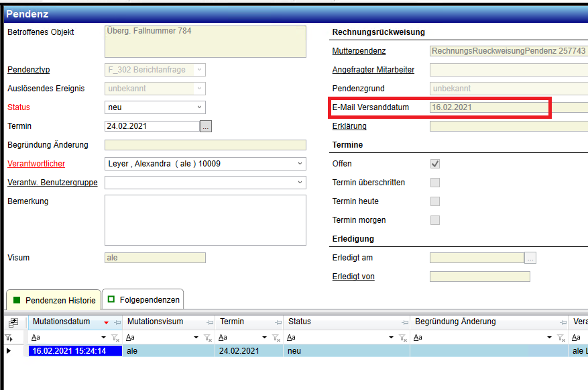Toggle the Termin heute checkbox
Image resolution: width=588 pixels, height=390 pixels.
[x=435, y=201]
